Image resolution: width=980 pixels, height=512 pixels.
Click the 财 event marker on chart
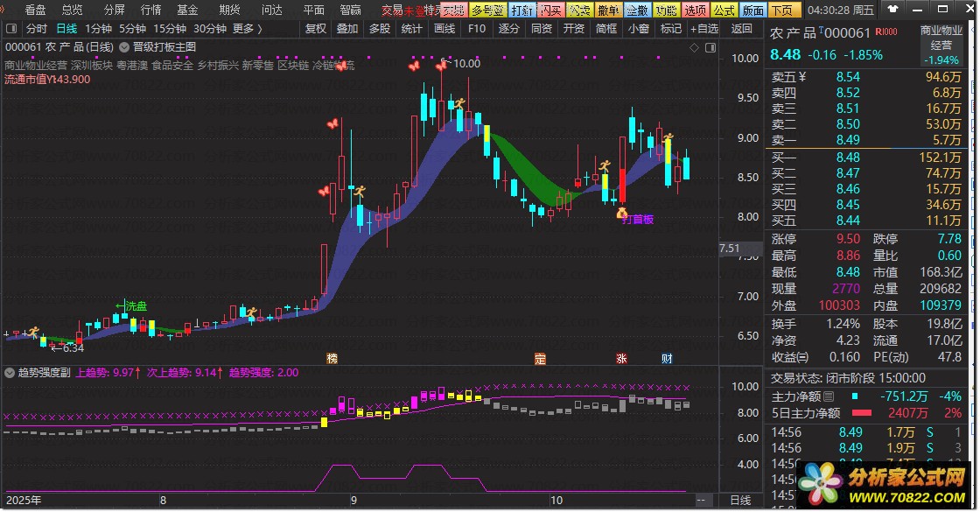[667, 358]
